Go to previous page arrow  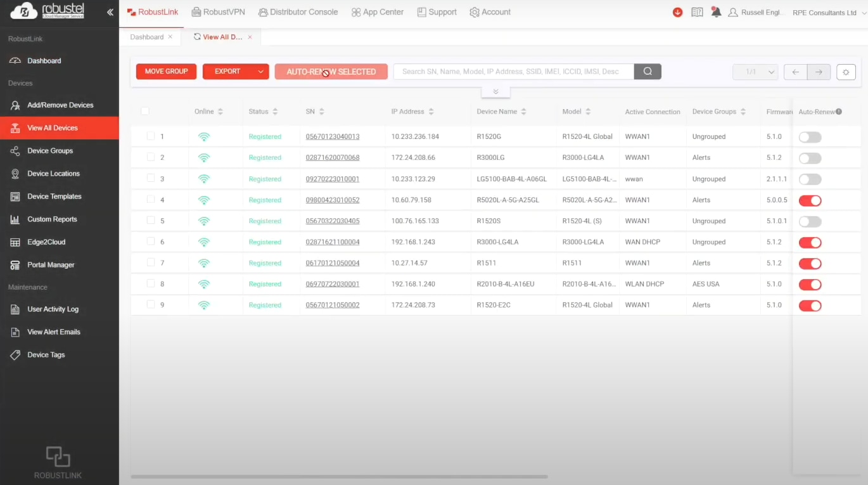coord(795,72)
